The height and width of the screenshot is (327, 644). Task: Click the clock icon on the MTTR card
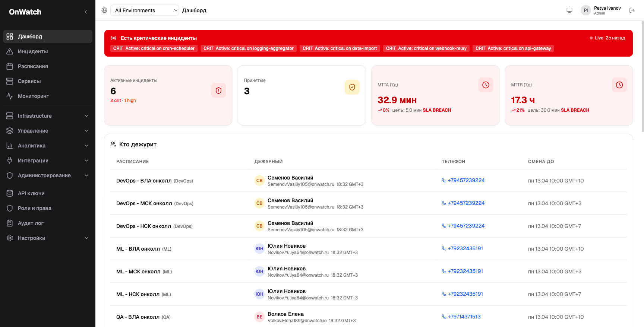click(x=619, y=85)
